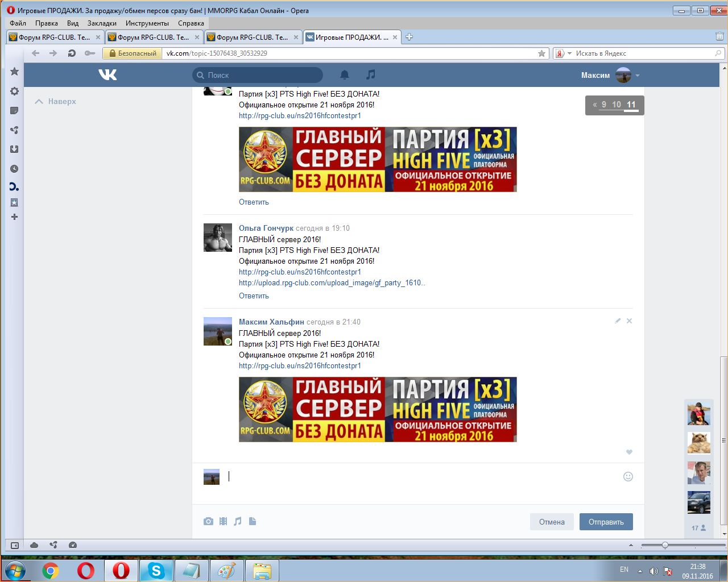This screenshot has height=582, width=728.
Task: Show hidden system tray icons arrow
Action: [x=640, y=570]
